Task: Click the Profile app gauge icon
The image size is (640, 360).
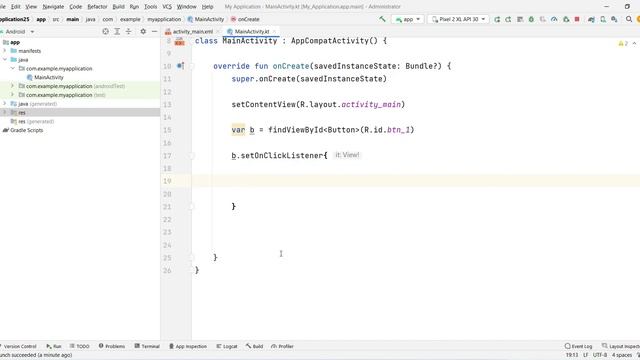Action: pos(554,19)
